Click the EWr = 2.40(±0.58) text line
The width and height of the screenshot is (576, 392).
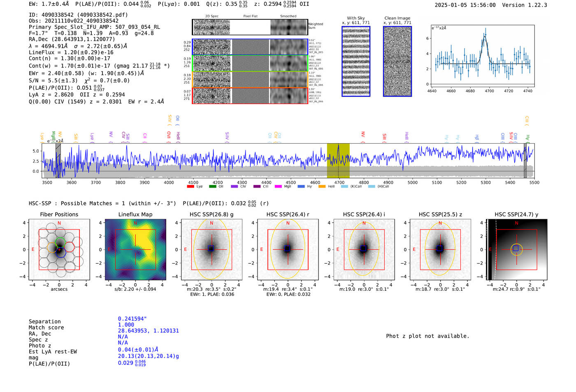click(x=86, y=73)
